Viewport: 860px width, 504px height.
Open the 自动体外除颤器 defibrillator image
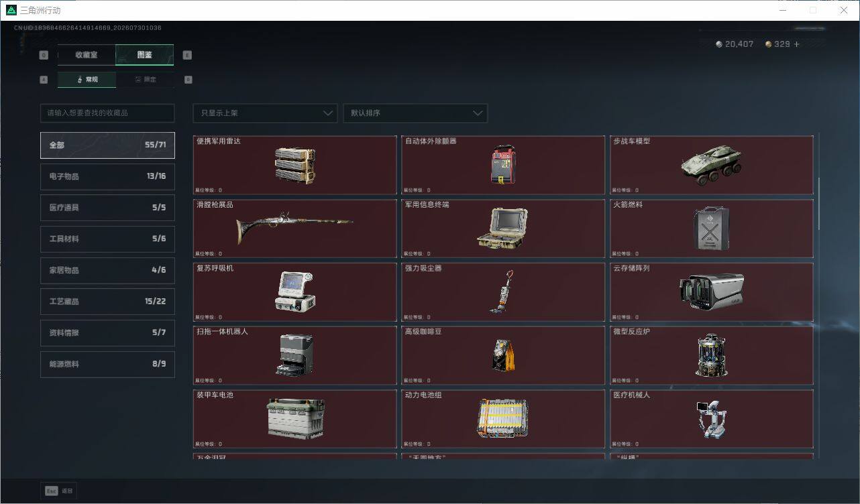(503, 165)
